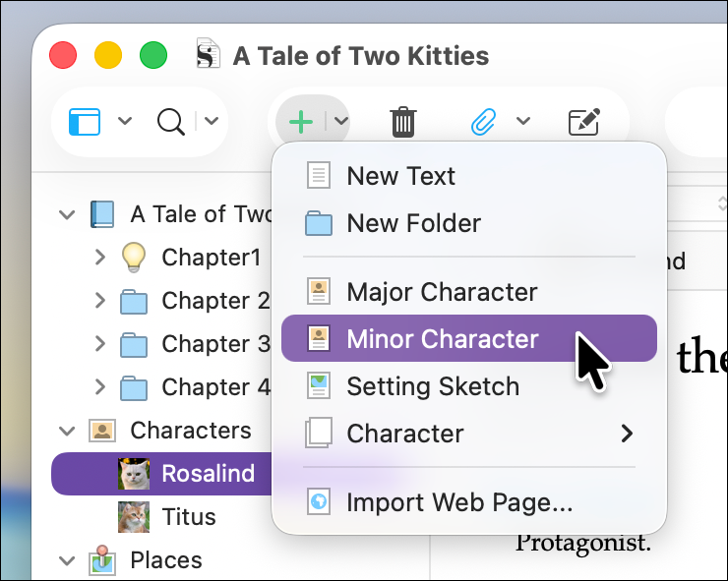Collapse the Characters folder
This screenshot has width=728, height=581.
pyautogui.click(x=67, y=431)
